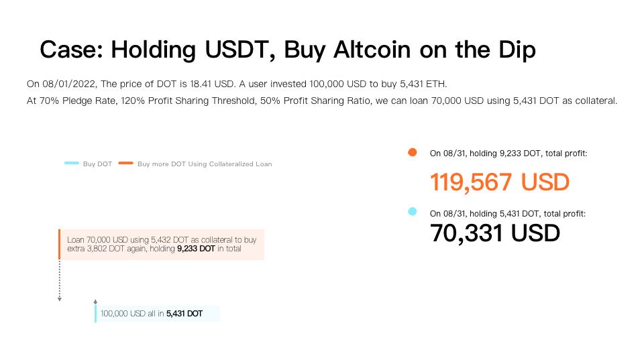This screenshot has height=362, width=644.
Task: Click the upward arrow above the 100,000 USD box
Action: point(95,302)
